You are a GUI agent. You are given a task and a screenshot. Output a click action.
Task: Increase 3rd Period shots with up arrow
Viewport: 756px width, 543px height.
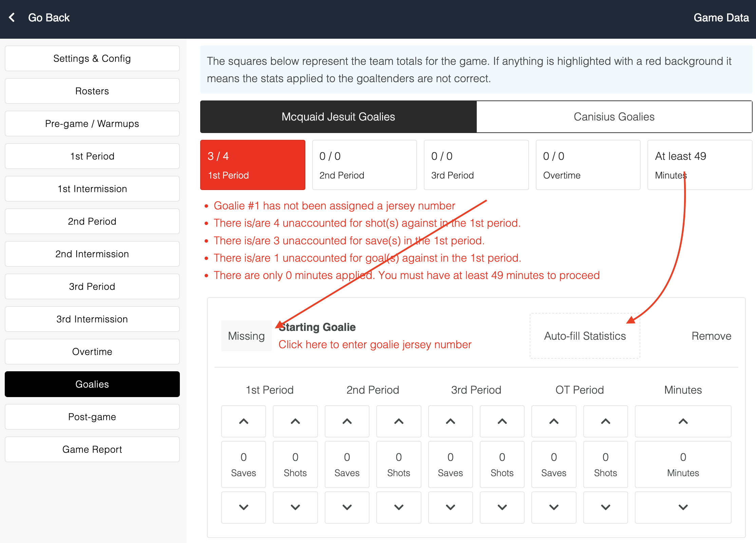pyautogui.click(x=502, y=421)
